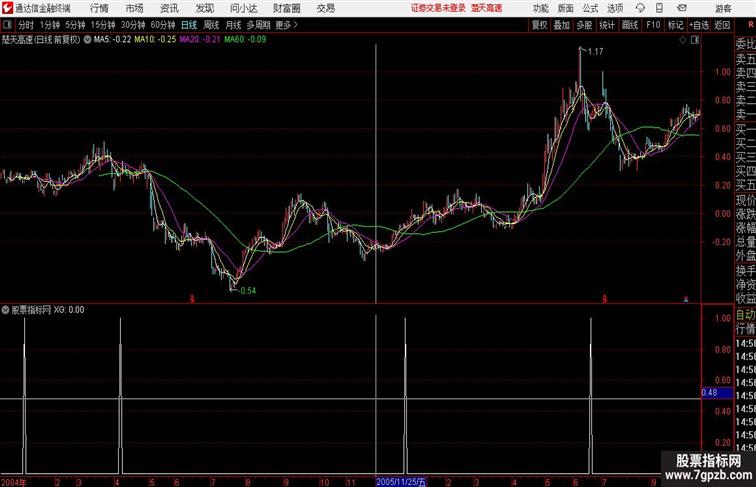
Task: Switch to the 月线 monthly tab
Action: coord(233,25)
